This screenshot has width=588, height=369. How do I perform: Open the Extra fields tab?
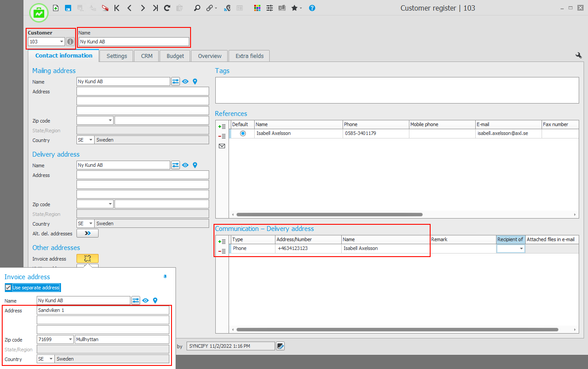point(249,56)
